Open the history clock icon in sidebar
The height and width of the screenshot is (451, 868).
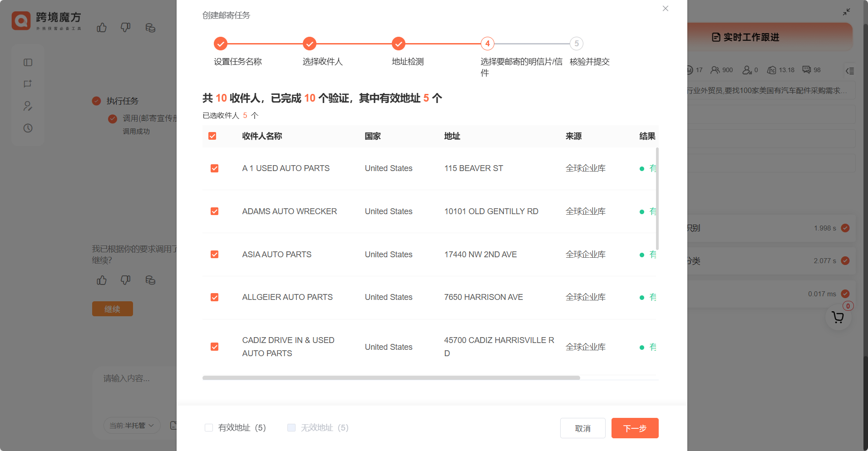click(x=28, y=128)
